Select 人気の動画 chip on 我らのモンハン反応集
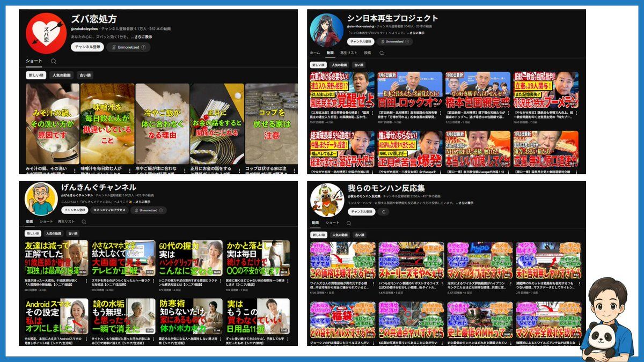The height and width of the screenshot is (362, 644). pyautogui.click(x=339, y=235)
